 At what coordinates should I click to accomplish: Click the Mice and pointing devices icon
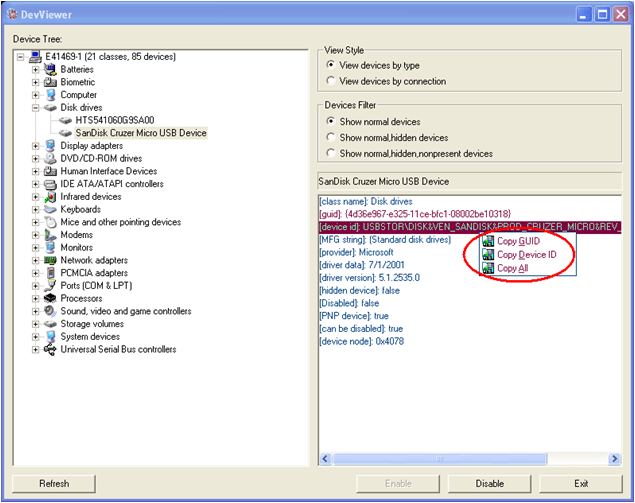(x=50, y=222)
